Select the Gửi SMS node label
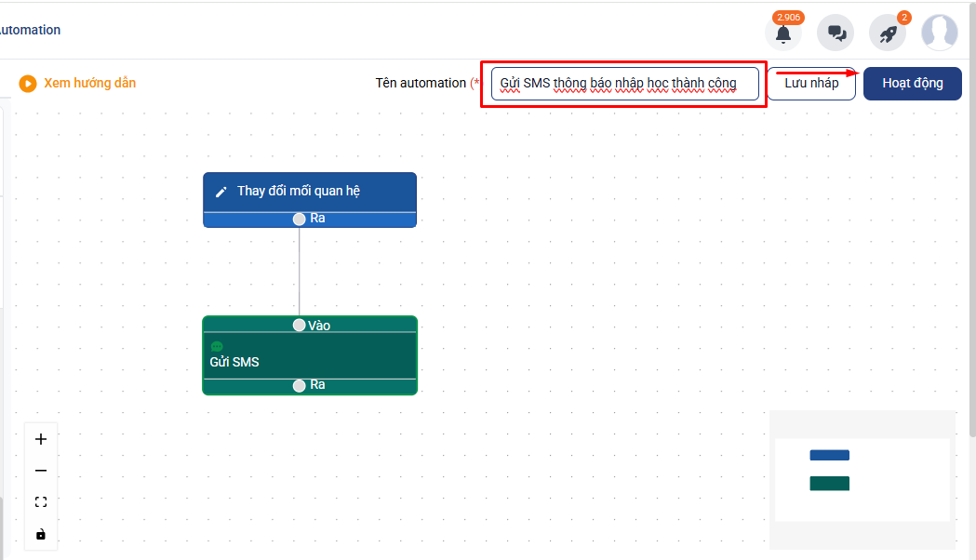The height and width of the screenshot is (560, 976). point(234,362)
